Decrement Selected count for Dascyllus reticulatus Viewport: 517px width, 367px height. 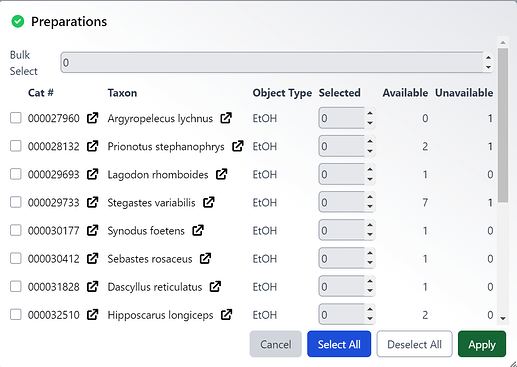[x=370, y=291]
